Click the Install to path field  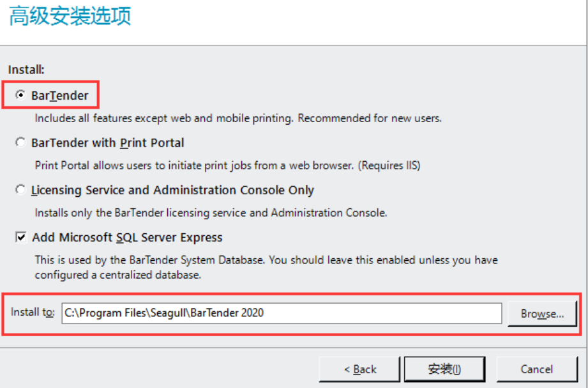[281, 313]
